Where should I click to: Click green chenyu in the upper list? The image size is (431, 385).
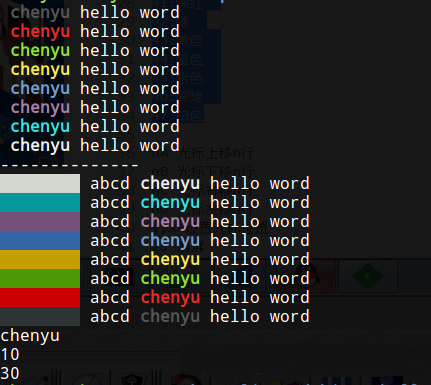tap(40, 51)
